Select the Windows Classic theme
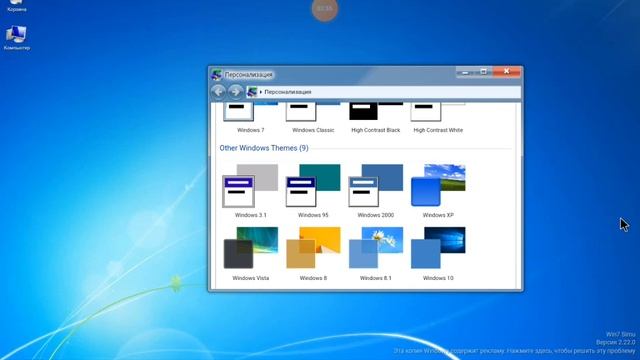Screen dimensions: 640x360 coord(313,118)
